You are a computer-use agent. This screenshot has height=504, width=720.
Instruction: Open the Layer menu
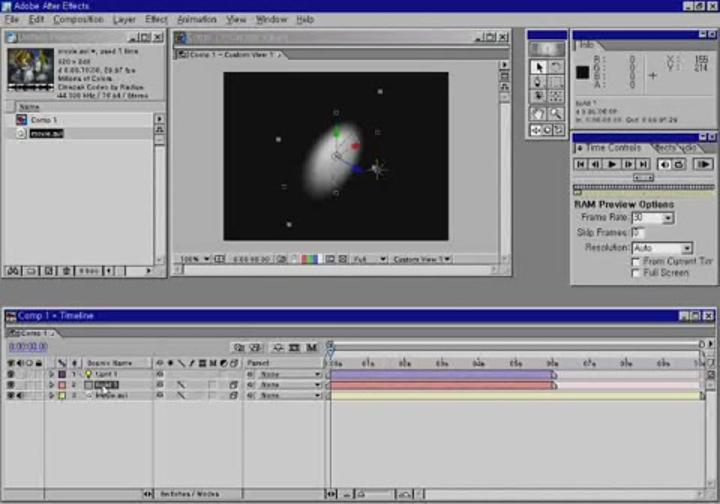(x=124, y=19)
